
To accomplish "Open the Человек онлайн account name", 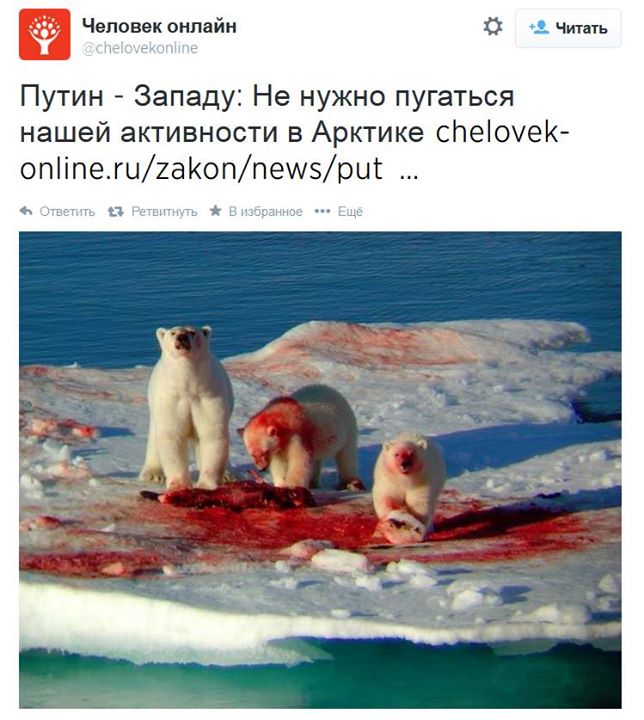I will pyautogui.click(x=159, y=26).
